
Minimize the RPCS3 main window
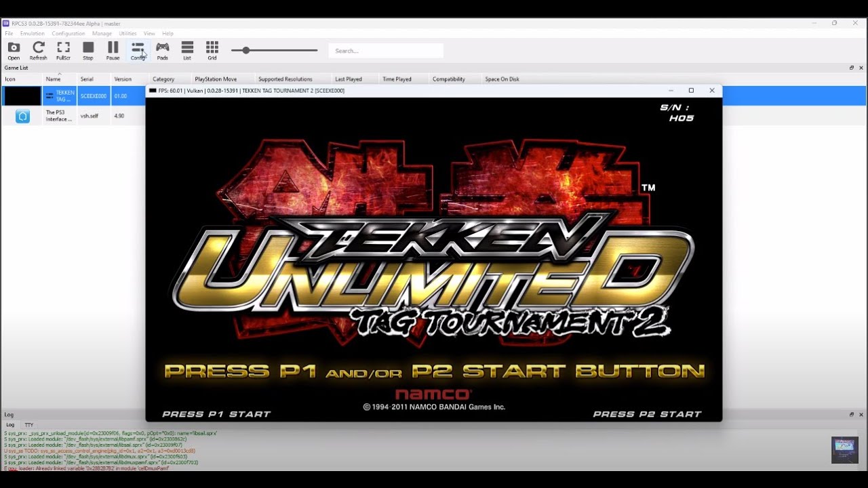tap(814, 23)
